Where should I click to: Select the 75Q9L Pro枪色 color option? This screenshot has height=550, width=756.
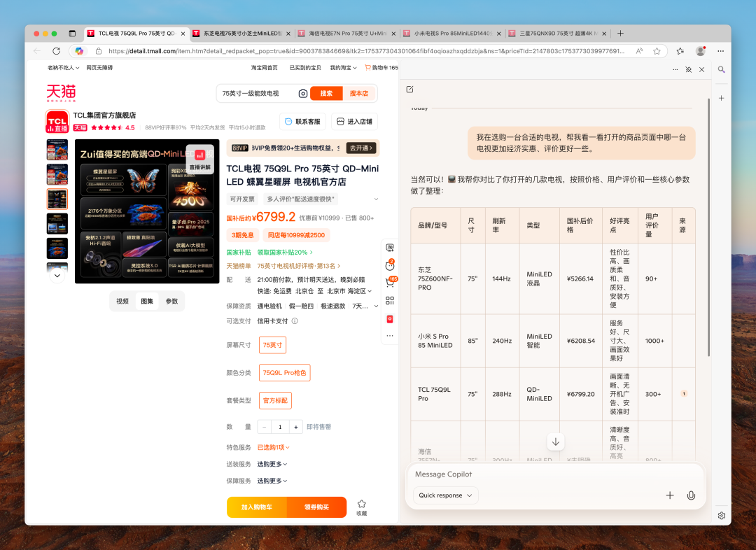pos(284,372)
